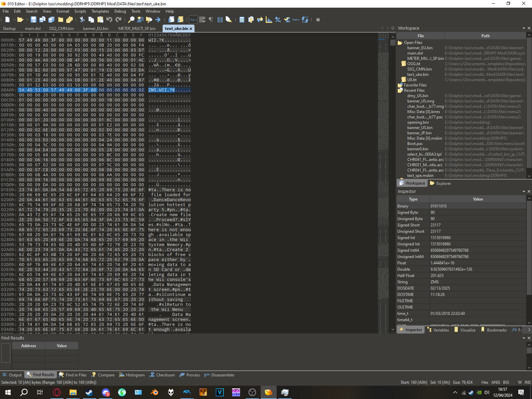Viewport: 532px width, 399px height.
Task: Click the Type column header in Inspector
Action: pos(413,199)
